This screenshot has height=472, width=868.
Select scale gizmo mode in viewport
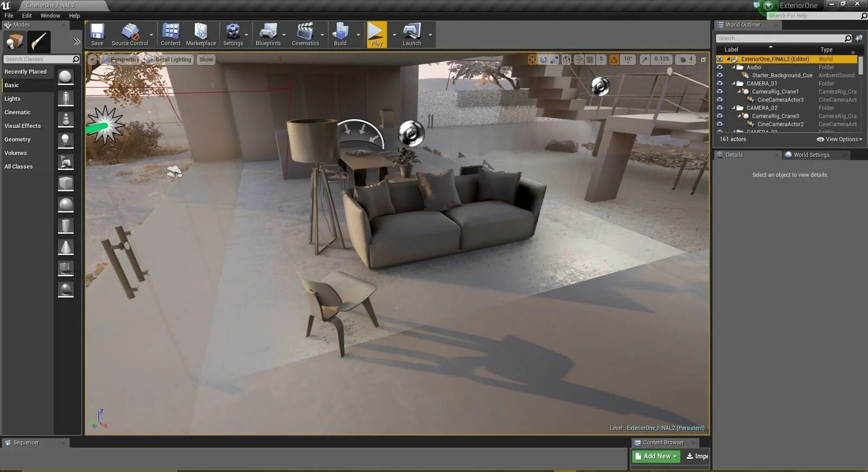pyautogui.click(x=554, y=60)
